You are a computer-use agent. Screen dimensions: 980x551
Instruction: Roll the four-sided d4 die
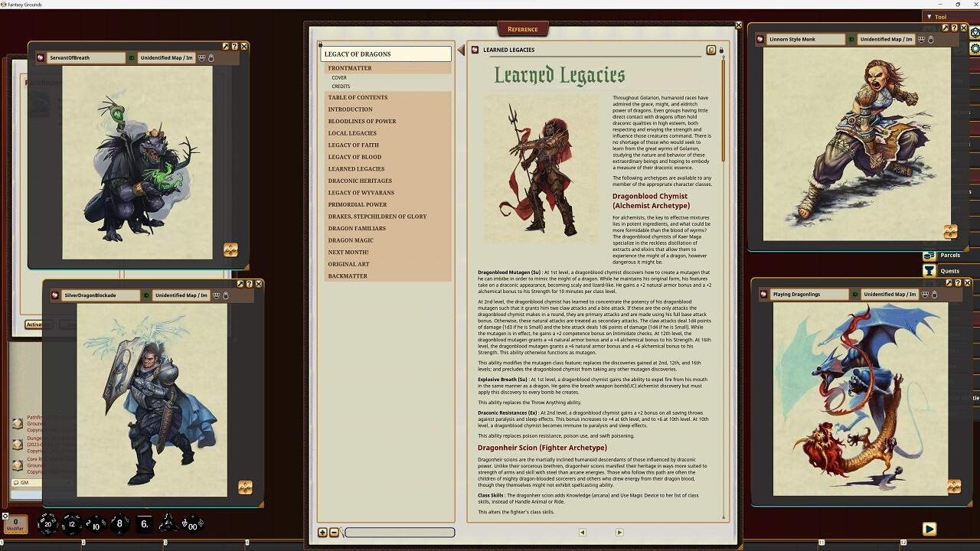(x=168, y=524)
